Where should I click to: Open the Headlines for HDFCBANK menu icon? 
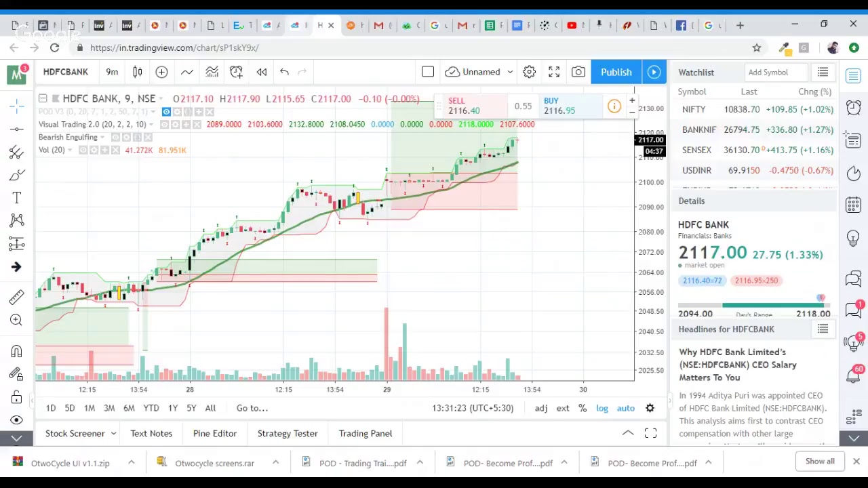click(823, 329)
